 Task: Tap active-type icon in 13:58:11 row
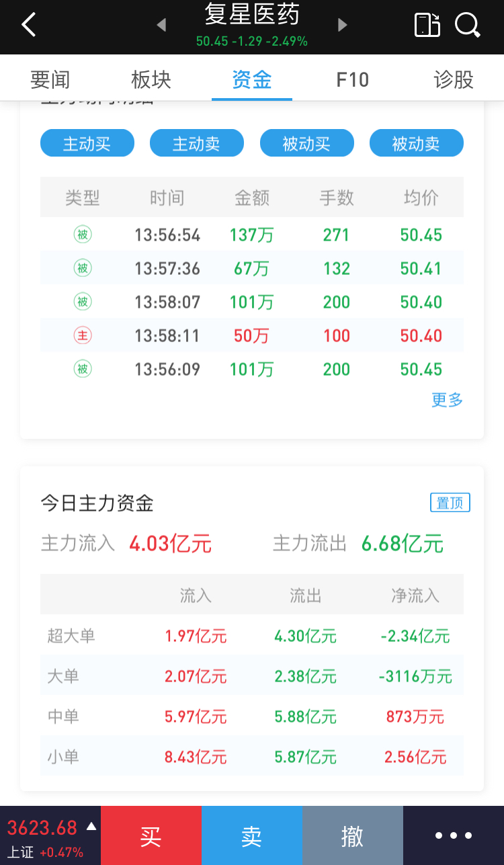[83, 335]
